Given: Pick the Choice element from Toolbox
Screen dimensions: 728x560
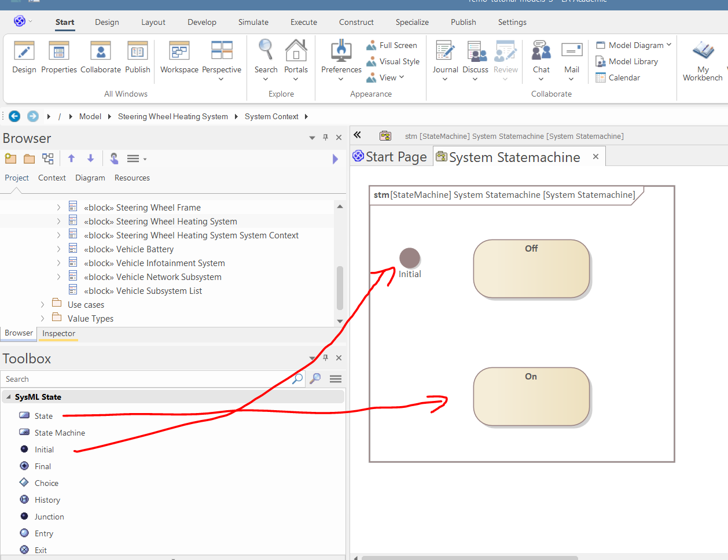Looking at the screenshot, I should (46, 483).
